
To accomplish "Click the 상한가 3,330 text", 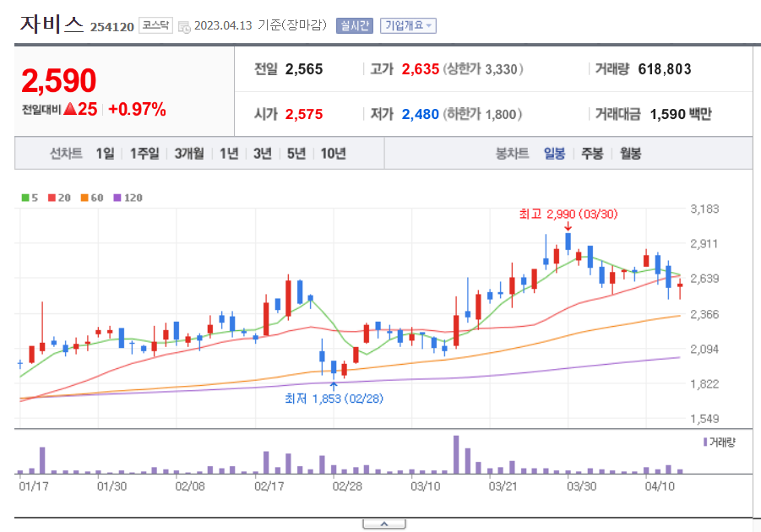I will pyautogui.click(x=483, y=69).
